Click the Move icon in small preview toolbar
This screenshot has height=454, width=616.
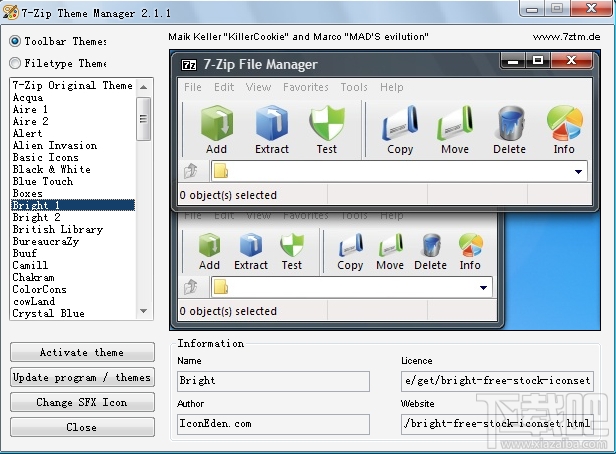click(x=390, y=245)
